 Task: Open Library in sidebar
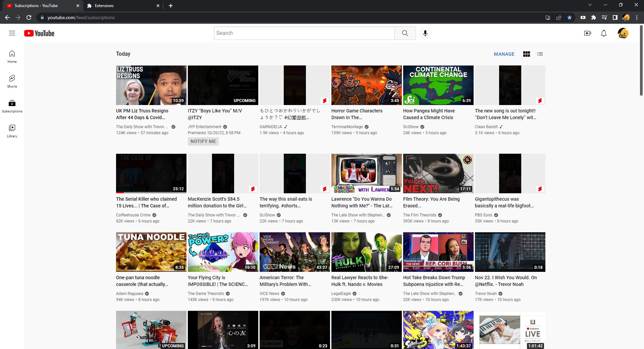(x=12, y=131)
